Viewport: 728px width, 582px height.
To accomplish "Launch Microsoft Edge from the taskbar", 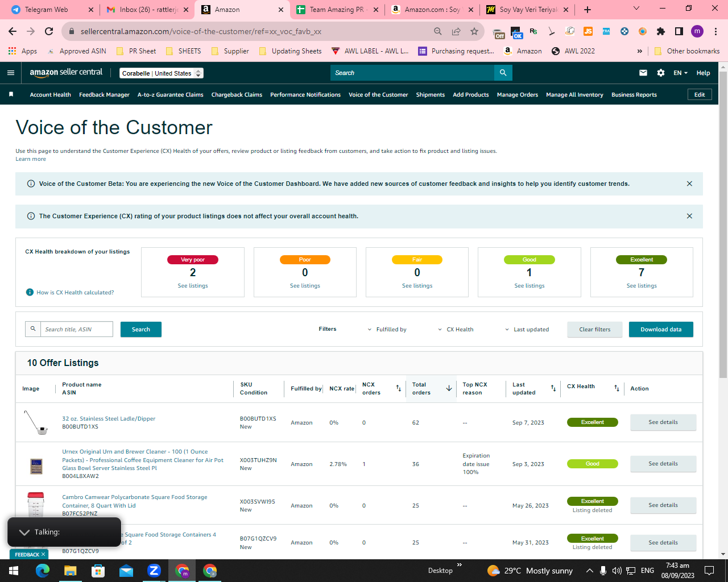I will click(x=42, y=571).
